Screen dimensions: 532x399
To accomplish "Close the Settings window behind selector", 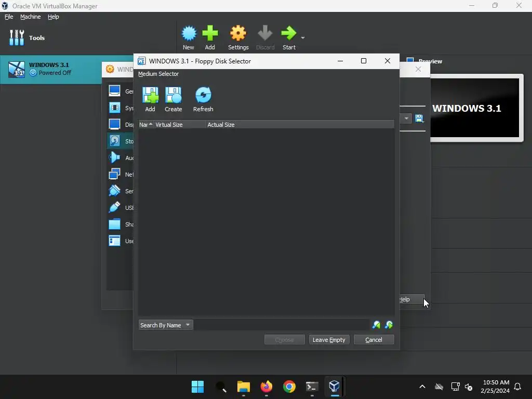I will point(418,69).
